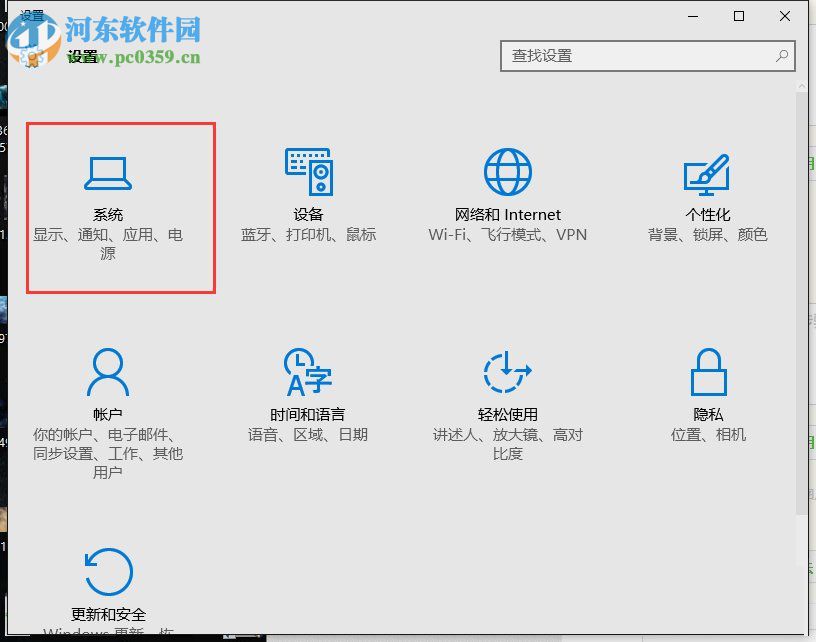Click the 背景、锁屏、颜色 subtitle link
Viewport: 816px width, 642px height.
point(707,235)
